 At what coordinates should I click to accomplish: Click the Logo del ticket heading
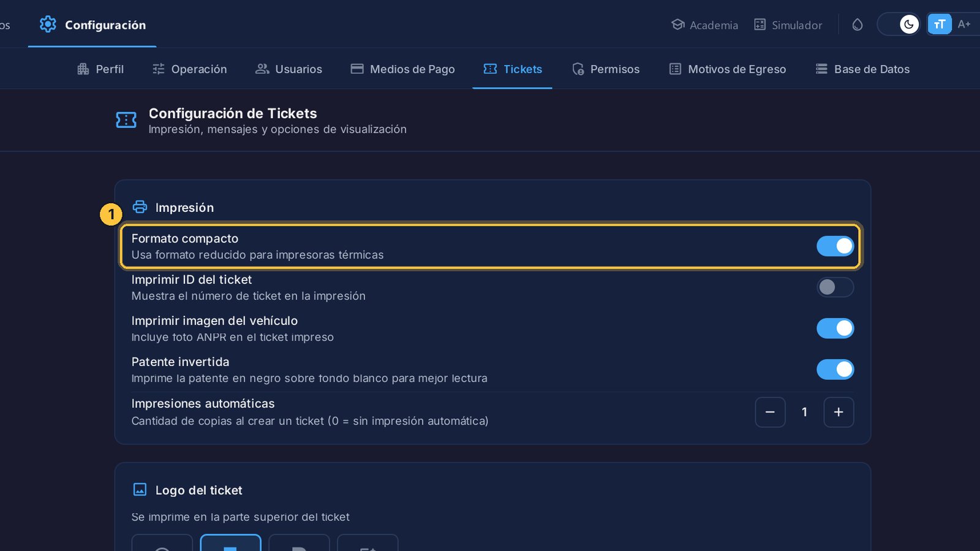coord(198,490)
